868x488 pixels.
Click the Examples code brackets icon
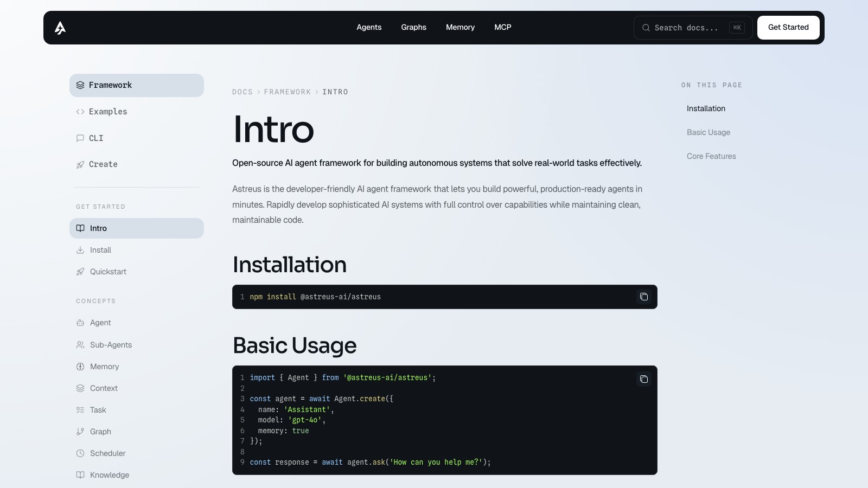tap(80, 112)
